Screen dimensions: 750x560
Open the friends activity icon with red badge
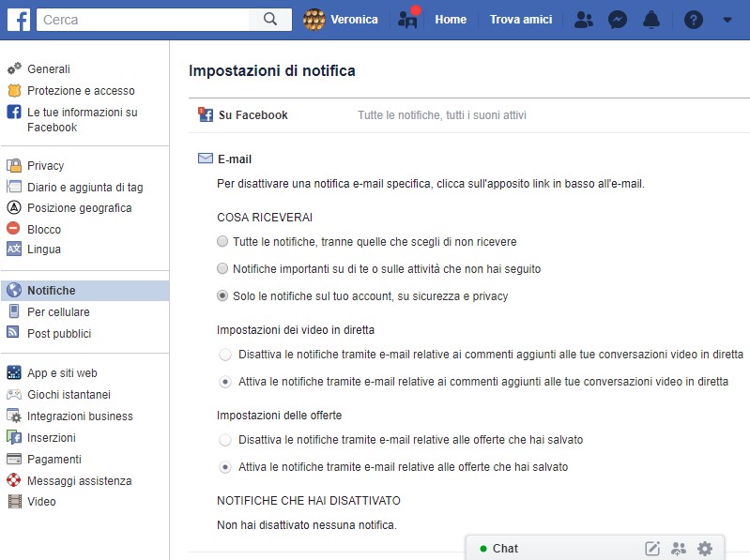coord(408,18)
